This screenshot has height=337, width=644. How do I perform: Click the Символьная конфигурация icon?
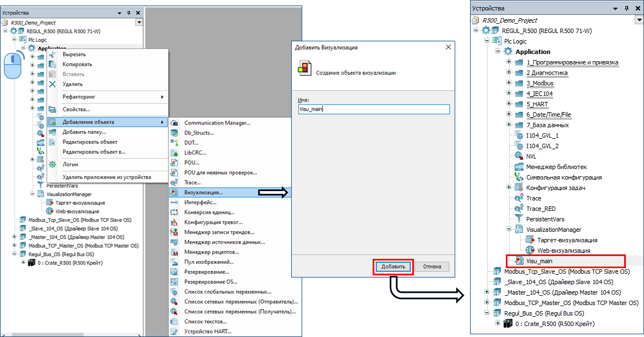click(519, 177)
